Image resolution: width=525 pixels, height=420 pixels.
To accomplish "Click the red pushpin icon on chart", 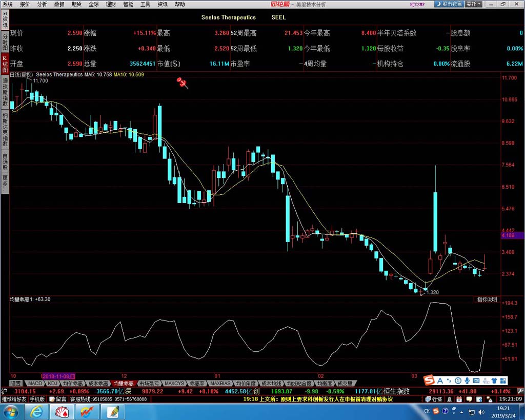I will click(x=182, y=83).
